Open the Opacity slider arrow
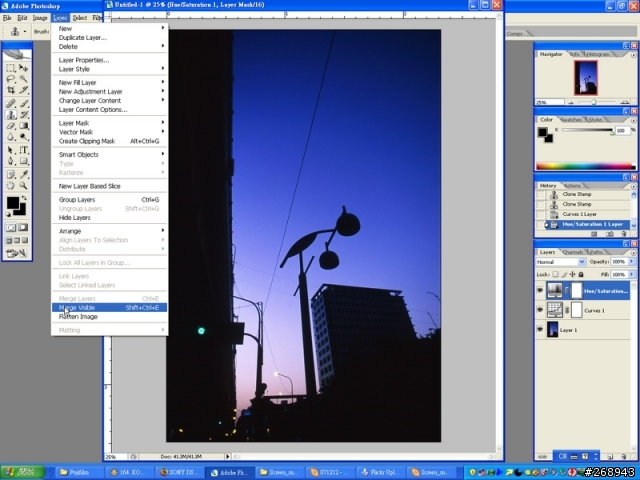 coord(632,262)
